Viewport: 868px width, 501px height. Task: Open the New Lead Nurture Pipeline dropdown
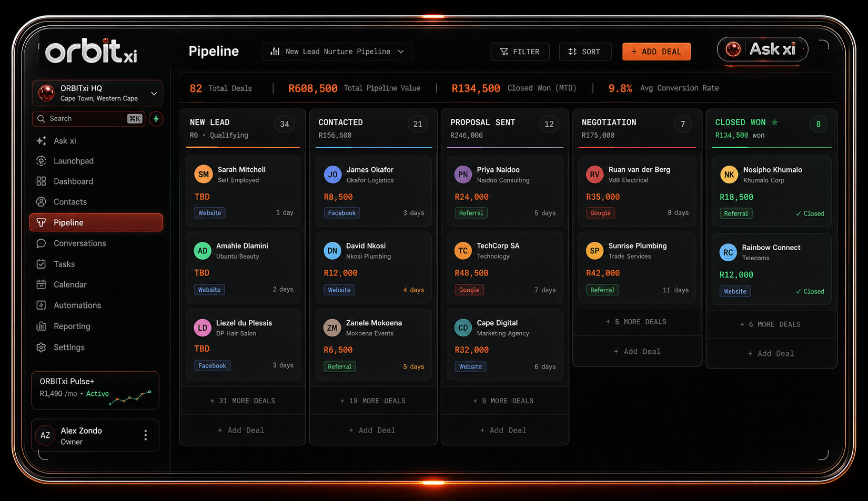point(337,52)
